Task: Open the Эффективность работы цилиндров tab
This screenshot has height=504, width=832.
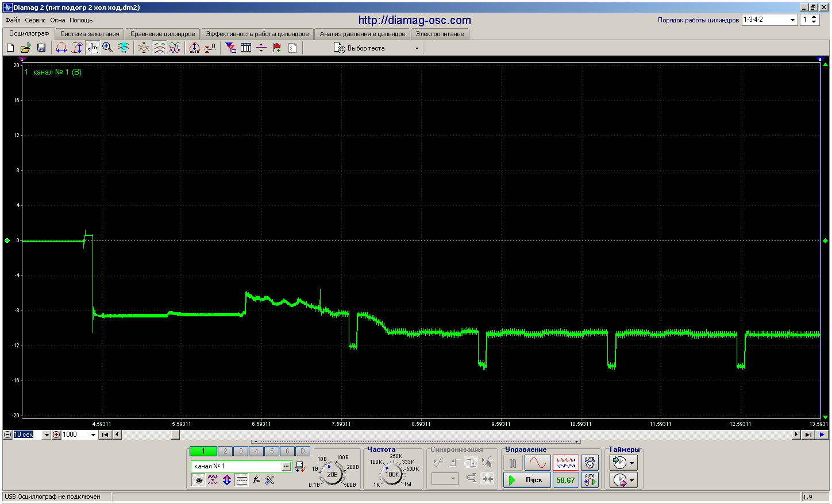Action: tap(257, 34)
